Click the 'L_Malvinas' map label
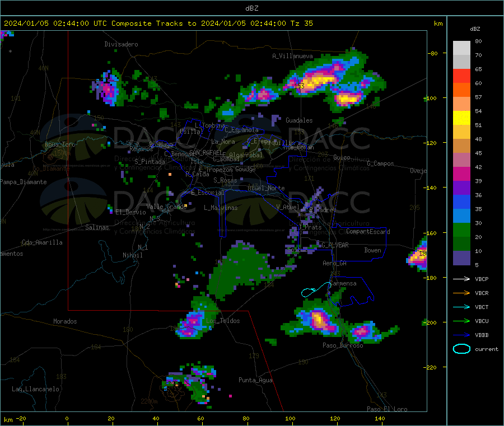This screenshot has height=426, width=504. click(221, 208)
